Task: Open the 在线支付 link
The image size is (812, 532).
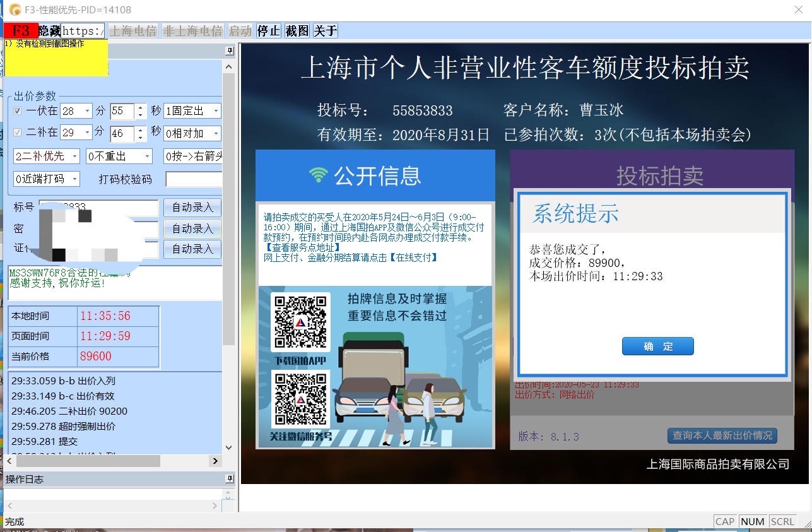Action: 413,257
